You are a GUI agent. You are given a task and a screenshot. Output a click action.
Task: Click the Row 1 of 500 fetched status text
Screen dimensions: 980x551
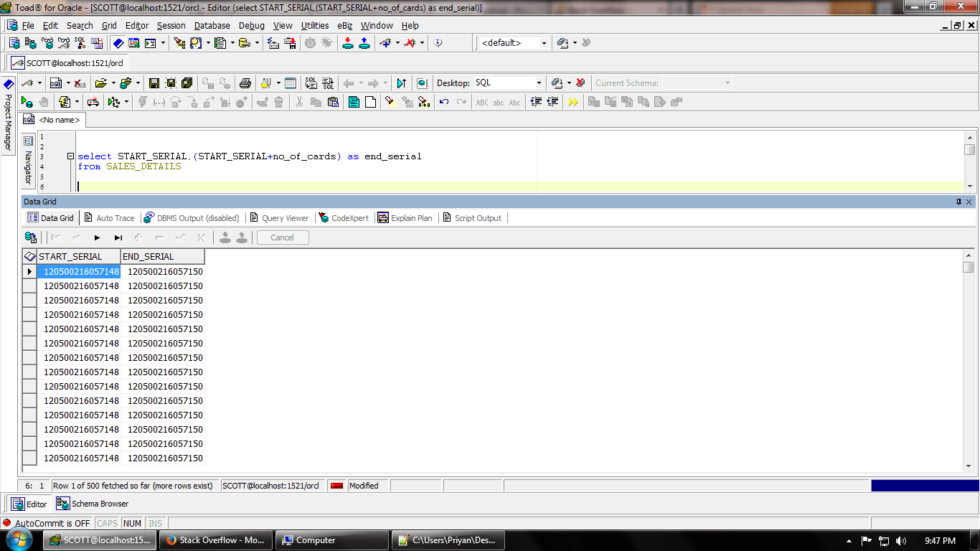pos(133,486)
